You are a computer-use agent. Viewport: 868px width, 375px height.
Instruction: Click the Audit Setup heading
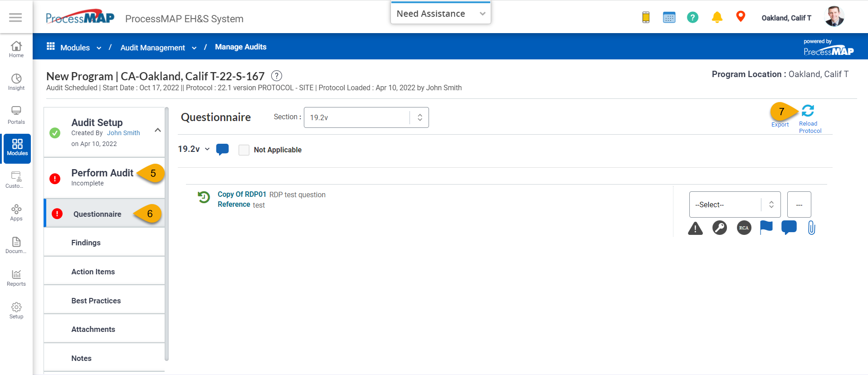(x=97, y=122)
